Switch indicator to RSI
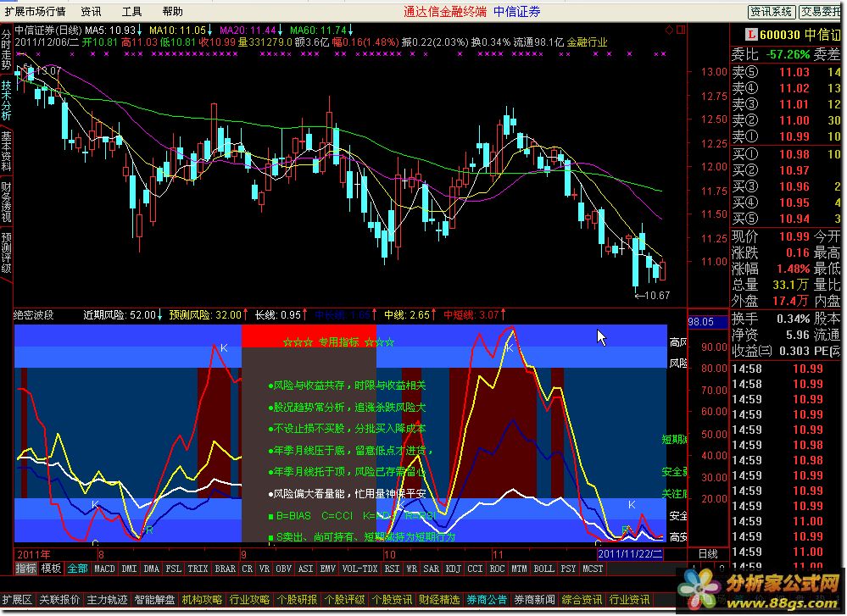The image size is (847, 616). [392, 569]
